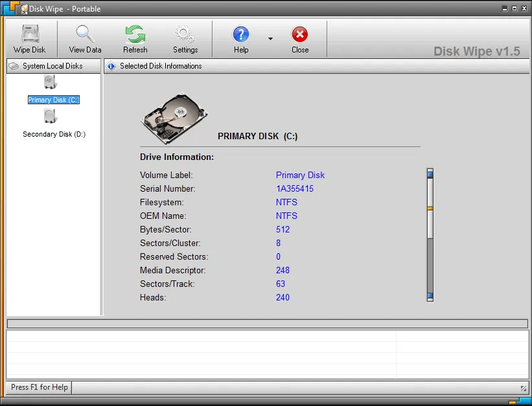Select the Secondary Disk (D:) label
The height and width of the screenshot is (406, 532).
tap(54, 134)
